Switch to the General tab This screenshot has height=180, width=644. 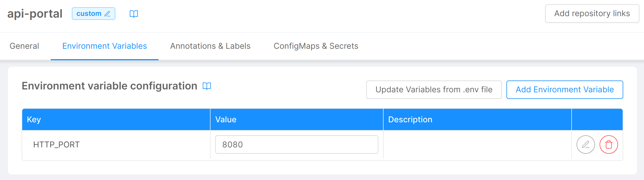(x=24, y=46)
